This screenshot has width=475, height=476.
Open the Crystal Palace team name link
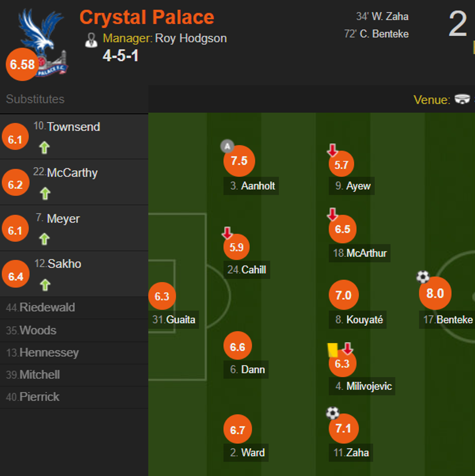147,17
